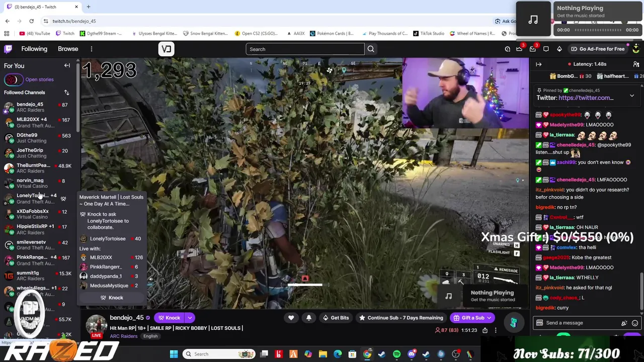Expand the Gift a Sub dropdown
The width and height of the screenshot is (644, 362).
pyautogui.click(x=489, y=318)
